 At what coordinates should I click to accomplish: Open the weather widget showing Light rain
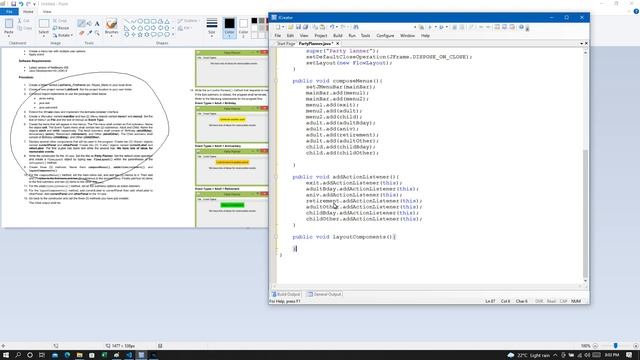529,355
